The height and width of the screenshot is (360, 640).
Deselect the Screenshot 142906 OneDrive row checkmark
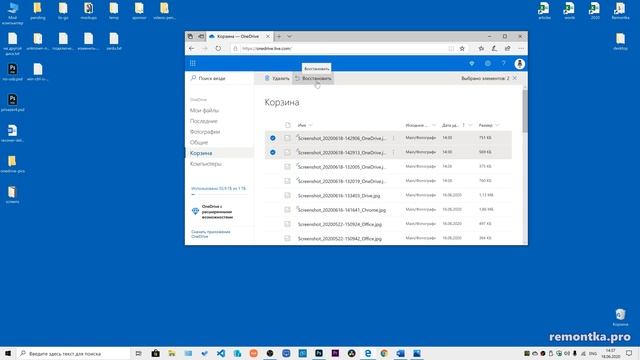point(273,138)
